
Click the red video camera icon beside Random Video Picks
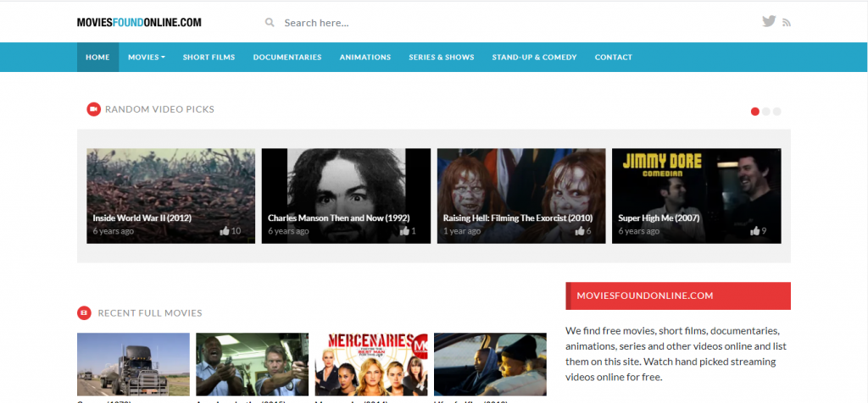coord(93,109)
